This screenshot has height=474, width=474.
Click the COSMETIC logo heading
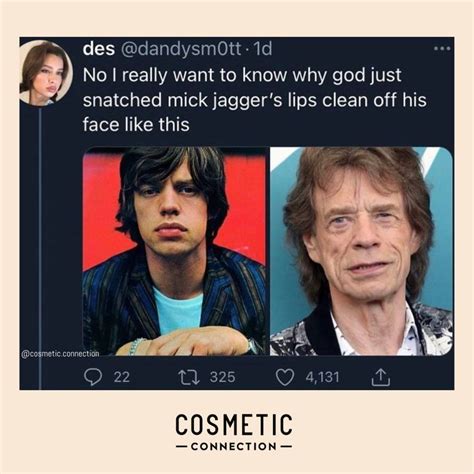point(234,424)
